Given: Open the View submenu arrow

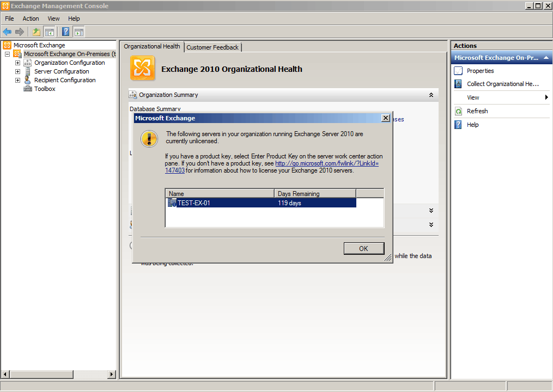Looking at the screenshot, I should click(546, 97).
